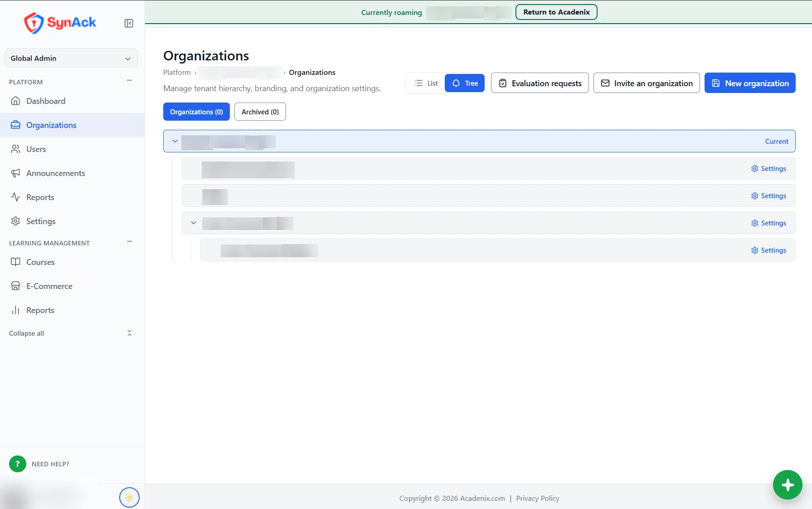Click the green help question icon
Screen dimensions: 812x509
[18, 464]
